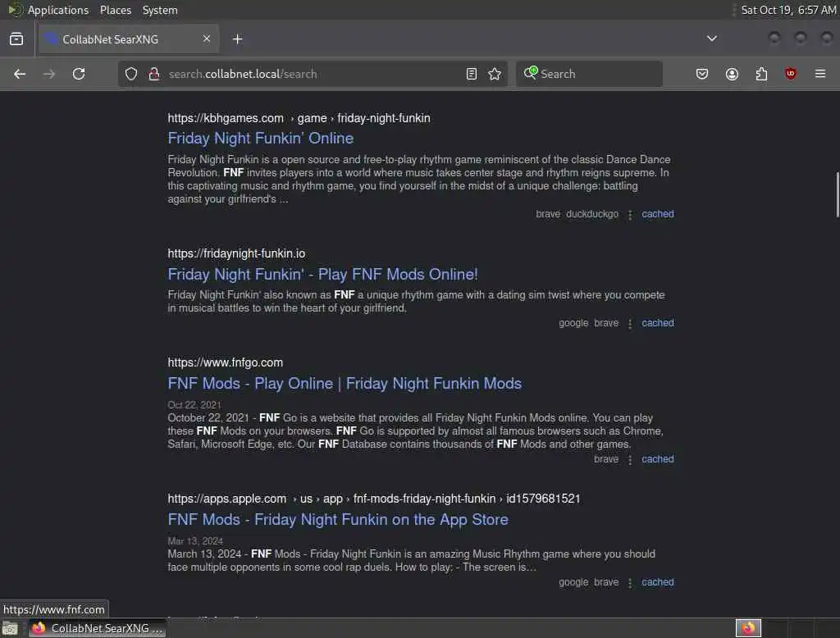Open Play FNF Mods Online result
The image size is (840, 638).
click(322, 274)
